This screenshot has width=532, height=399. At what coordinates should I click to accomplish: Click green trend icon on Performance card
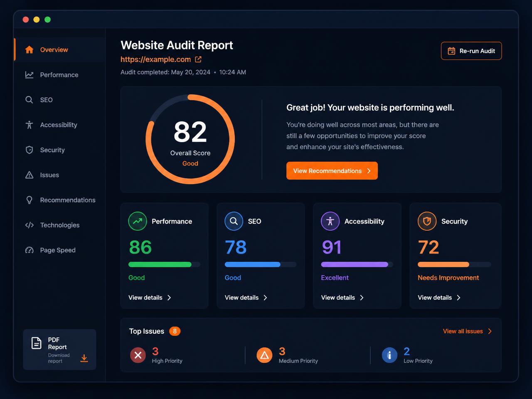(x=138, y=221)
